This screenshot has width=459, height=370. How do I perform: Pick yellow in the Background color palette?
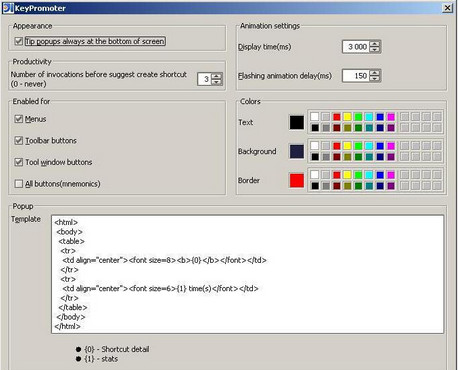pyautogui.click(x=347, y=146)
